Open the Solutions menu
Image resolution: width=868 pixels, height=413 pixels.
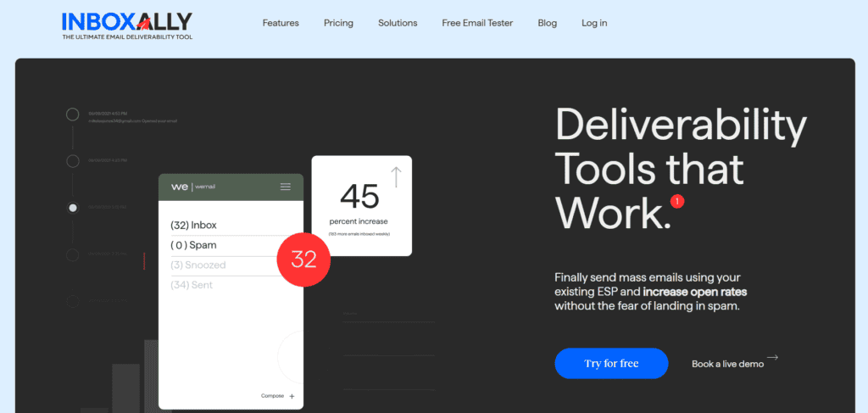coord(398,23)
